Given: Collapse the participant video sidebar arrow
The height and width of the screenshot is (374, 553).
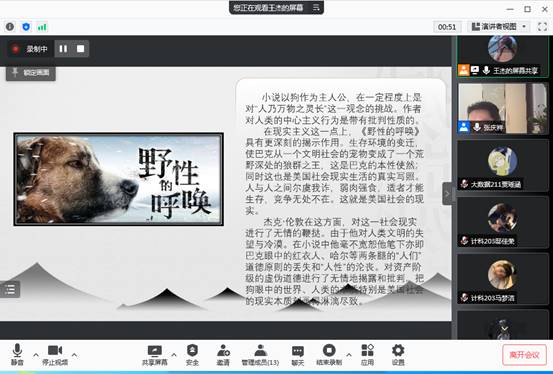Looking at the screenshot, I should 447,194.
